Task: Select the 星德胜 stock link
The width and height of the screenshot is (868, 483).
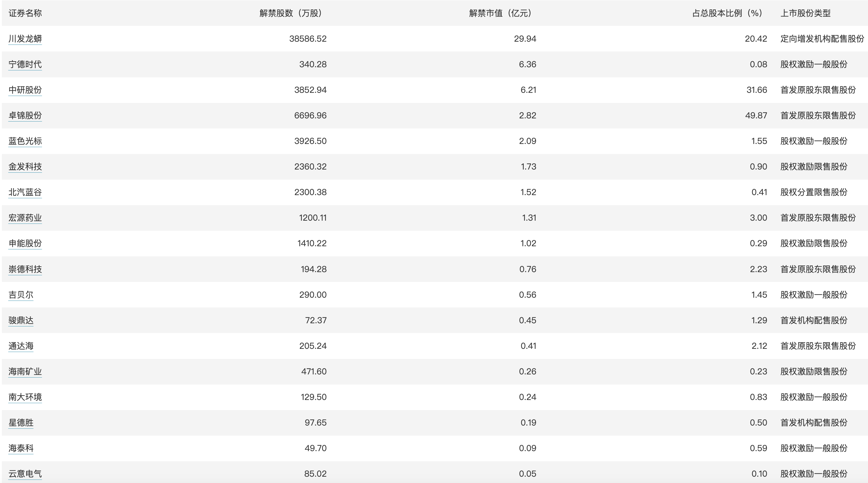Action: (x=21, y=423)
